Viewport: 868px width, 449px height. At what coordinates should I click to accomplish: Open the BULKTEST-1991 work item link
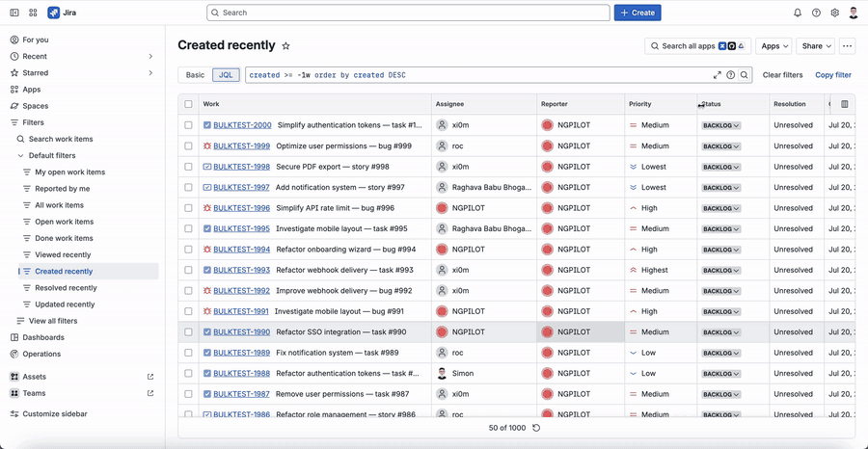coord(241,311)
